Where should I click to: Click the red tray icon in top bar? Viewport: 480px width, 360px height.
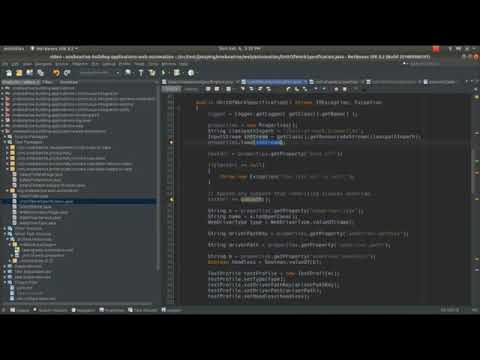point(436,49)
